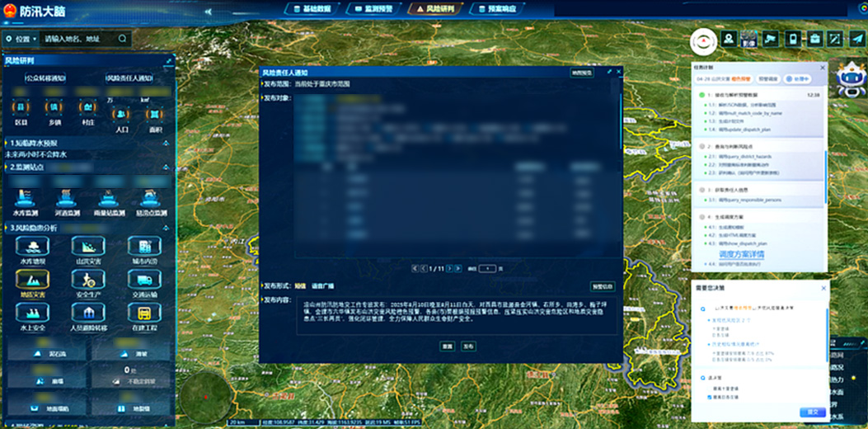
Task: Jump to last page in pager
Action: coord(457,268)
